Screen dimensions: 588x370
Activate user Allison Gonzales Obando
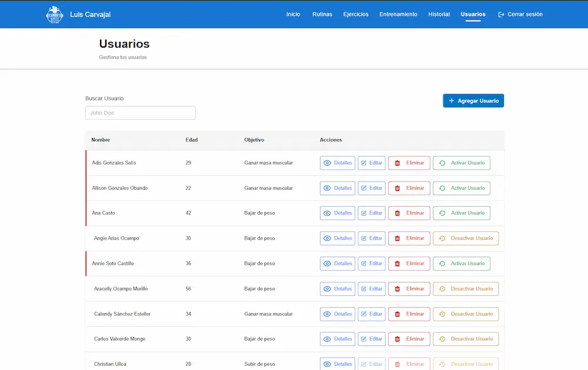[x=461, y=188]
